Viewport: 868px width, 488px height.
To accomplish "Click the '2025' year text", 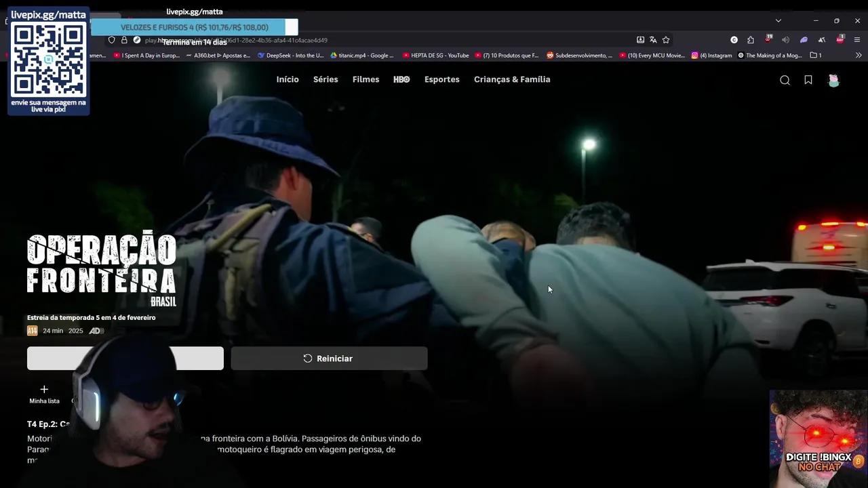I will (x=75, y=331).
